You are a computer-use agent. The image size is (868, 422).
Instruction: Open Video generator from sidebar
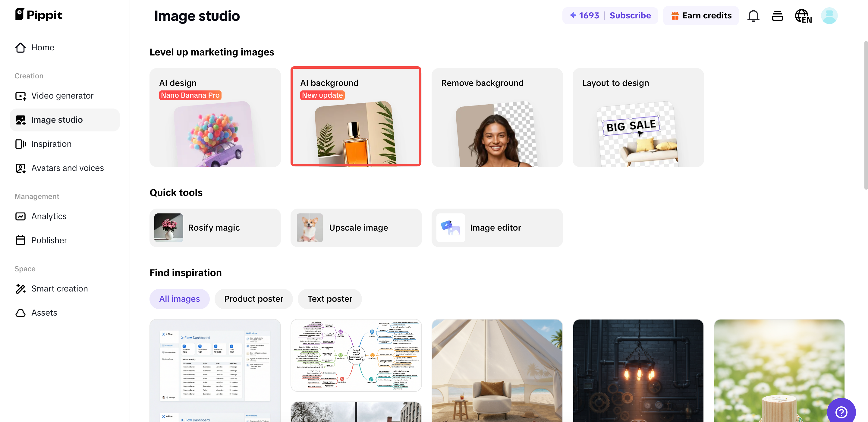[x=62, y=96]
